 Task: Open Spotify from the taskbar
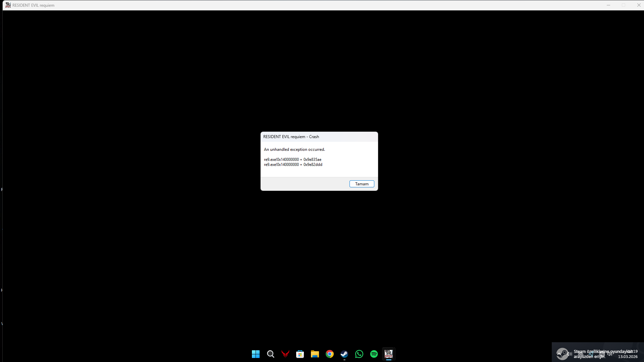[x=374, y=354]
